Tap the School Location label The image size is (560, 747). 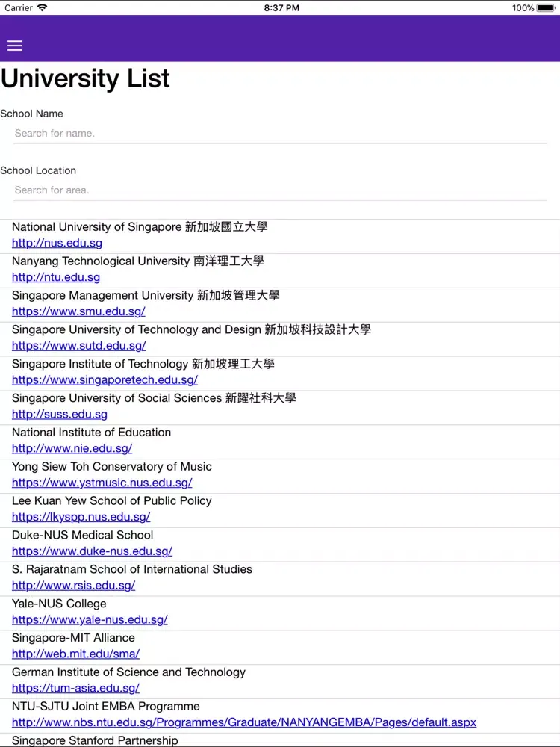click(x=38, y=170)
